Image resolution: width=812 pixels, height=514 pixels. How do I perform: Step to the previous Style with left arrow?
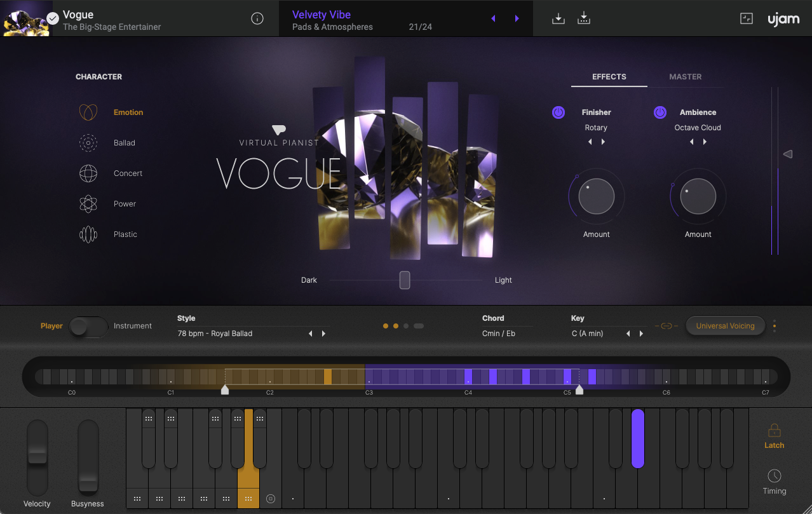coord(311,334)
